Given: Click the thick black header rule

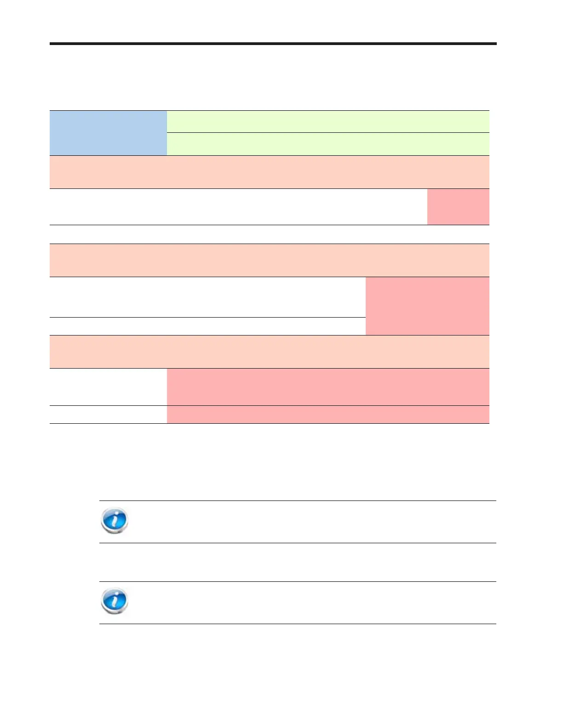Looking at the screenshot, I should (273, 44).
